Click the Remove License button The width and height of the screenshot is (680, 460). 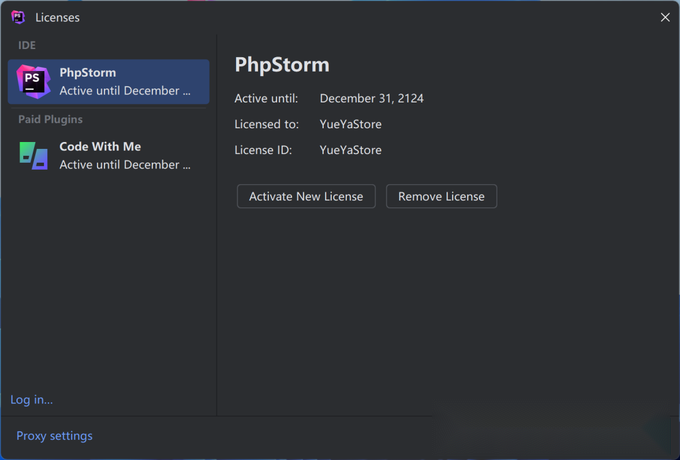[441, 196]
